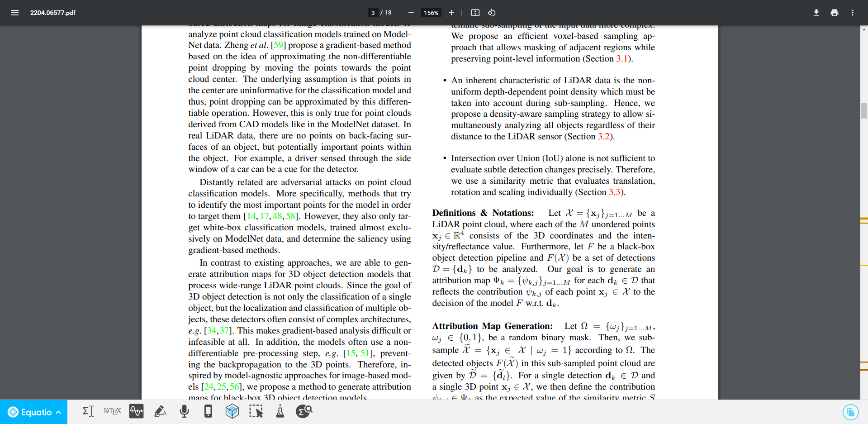
Task: Activate Equatio speech input microphone
Action: (184, 411)
